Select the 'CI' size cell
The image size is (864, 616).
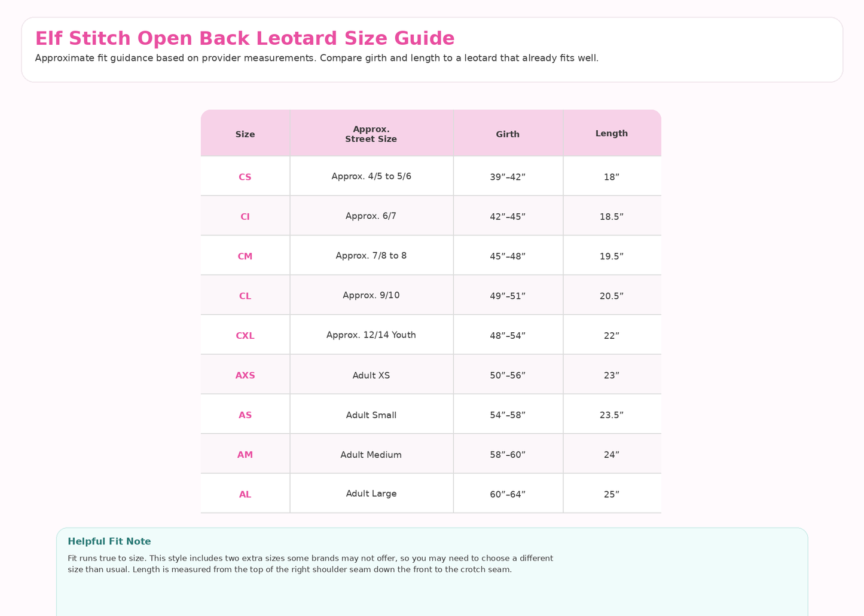245,217
